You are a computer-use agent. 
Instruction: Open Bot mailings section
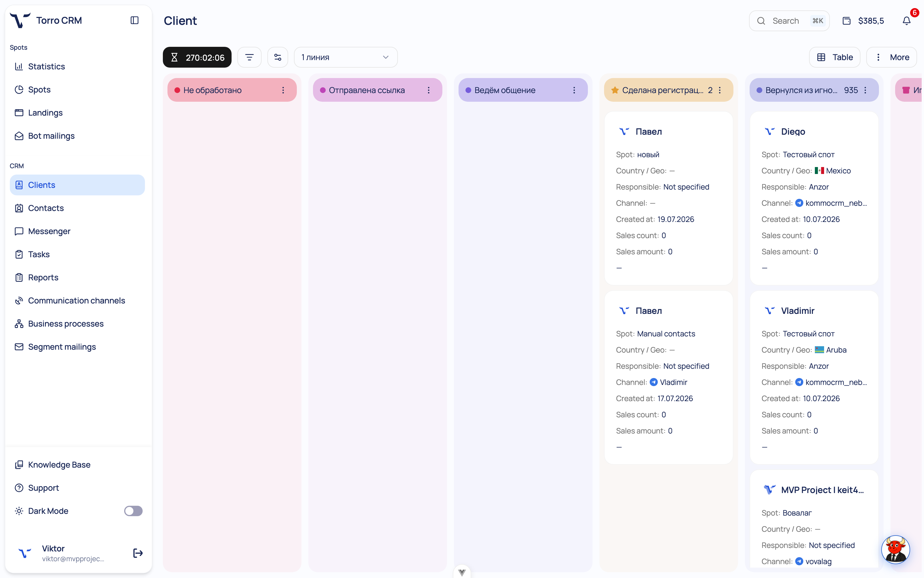pos(77,136)
